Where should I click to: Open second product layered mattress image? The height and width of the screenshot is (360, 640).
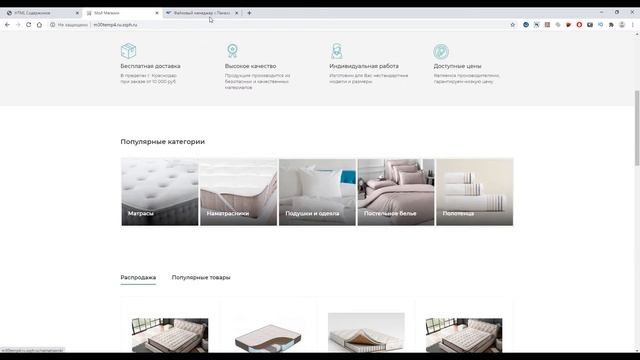pos(268,337)
